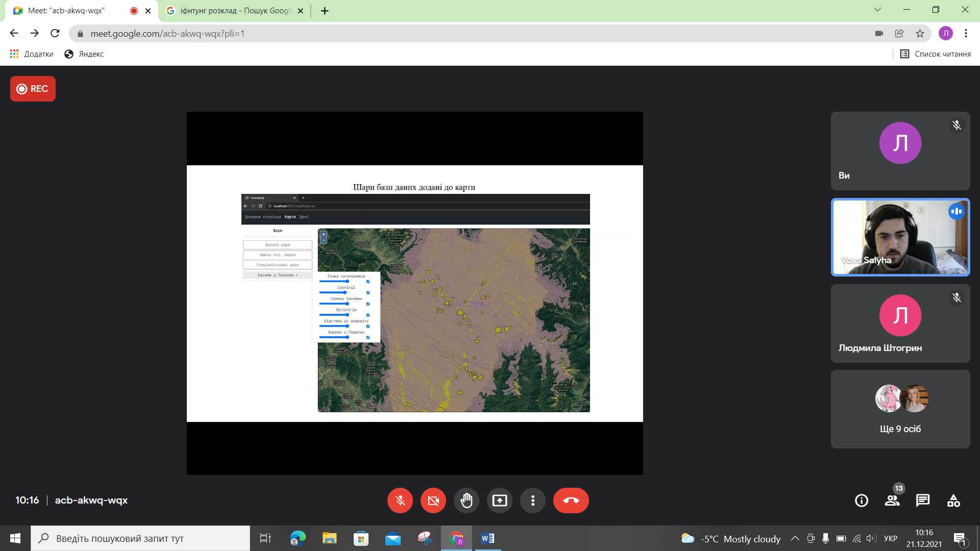This screenshot has width=980, height=551.
Task: Open meeting details info icon
Action: (861, 500)
